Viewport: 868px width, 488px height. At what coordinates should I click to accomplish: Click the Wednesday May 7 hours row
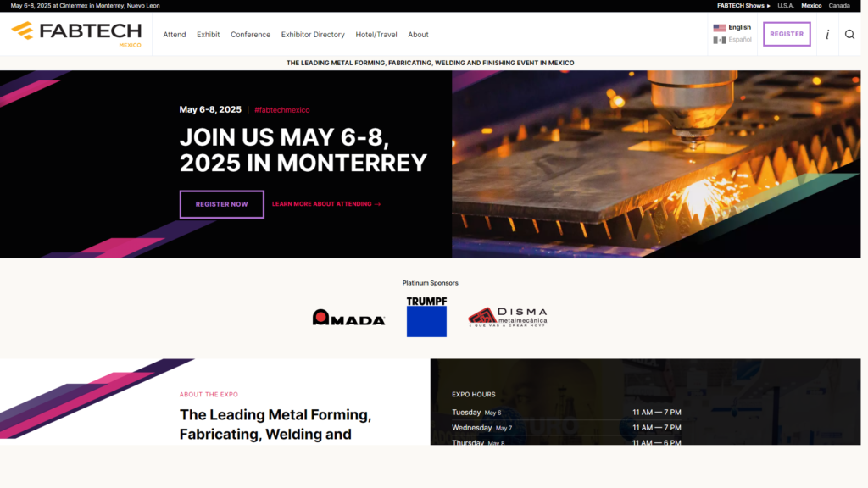(566, 428)
